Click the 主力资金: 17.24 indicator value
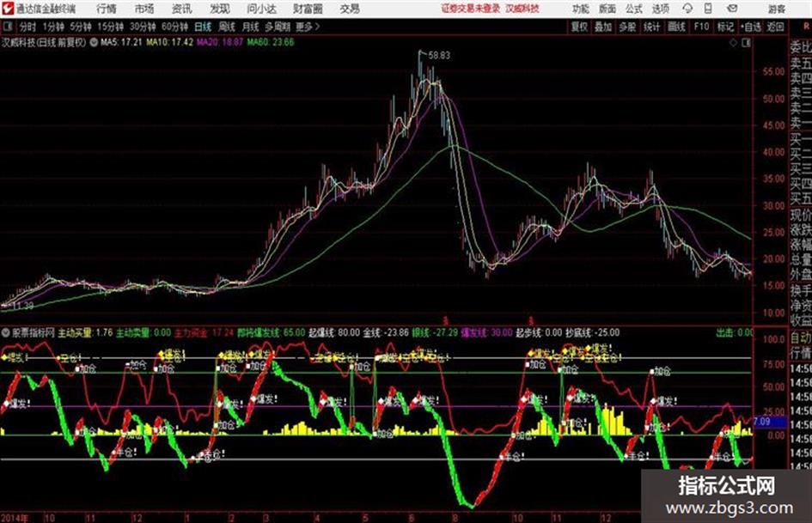Viewport: 812px width, 523px height. (x=204, y=332)
